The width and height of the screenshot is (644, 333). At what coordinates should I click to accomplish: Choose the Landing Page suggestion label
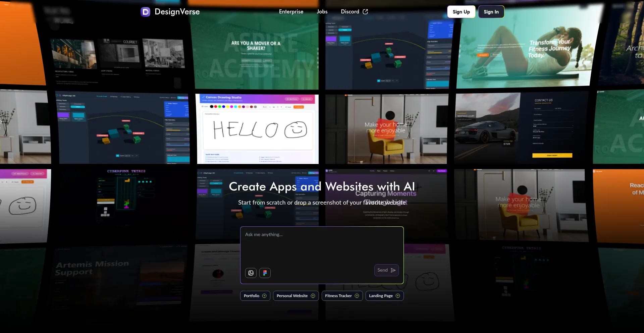tap(381, 296)
